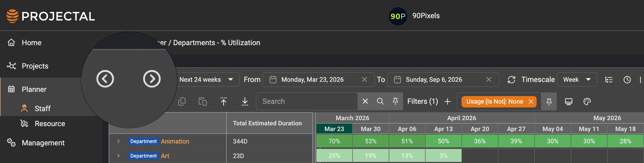644x163 pixels.
Task: Open Projects in the sidebar
Action: click(35, 66)
